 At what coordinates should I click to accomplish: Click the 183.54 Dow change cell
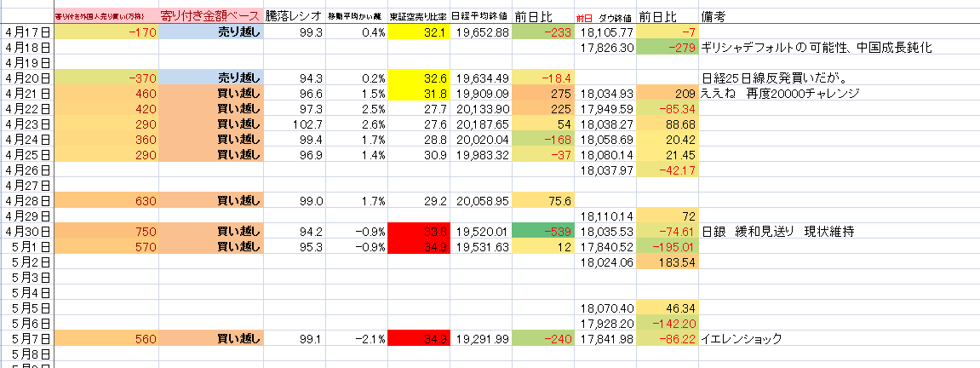(x=668, y=262)
